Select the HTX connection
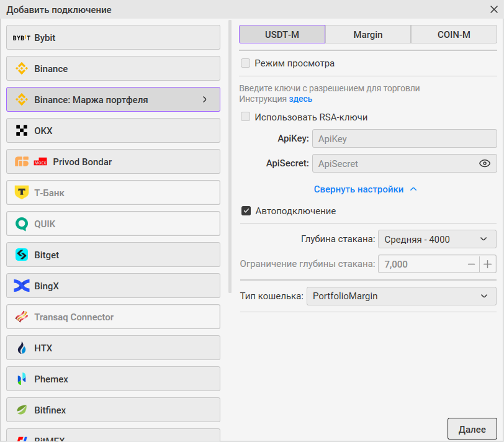The height and width of the screenshot is (442, 504). pyautogui.click(x=113, y=348)
